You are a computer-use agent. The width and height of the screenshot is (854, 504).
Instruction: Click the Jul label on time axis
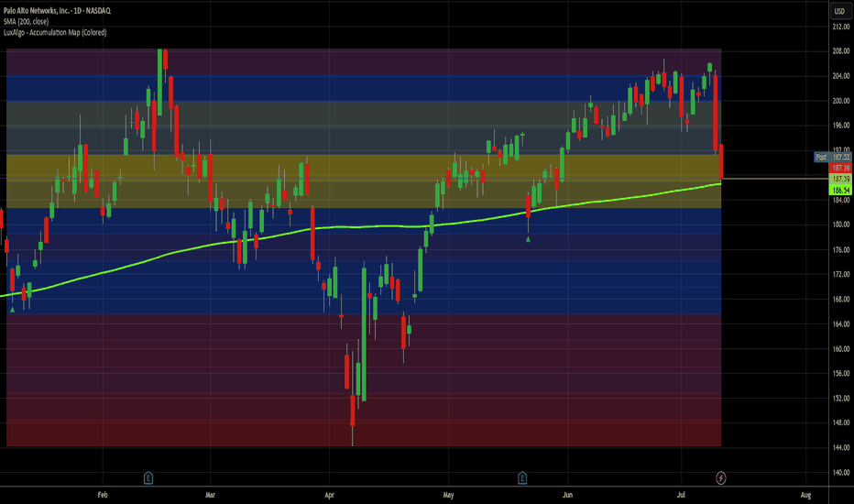(x=681, y=495)
